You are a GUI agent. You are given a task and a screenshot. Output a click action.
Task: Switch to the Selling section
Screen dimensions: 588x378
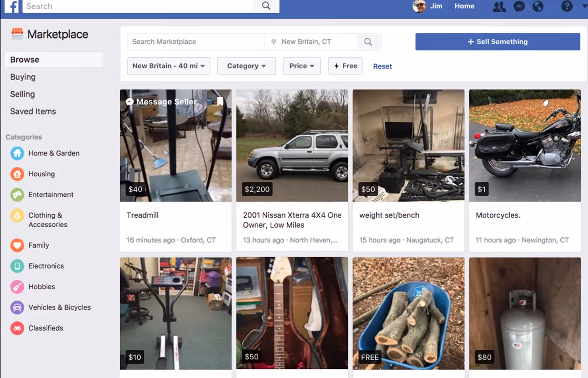point(22,94)
